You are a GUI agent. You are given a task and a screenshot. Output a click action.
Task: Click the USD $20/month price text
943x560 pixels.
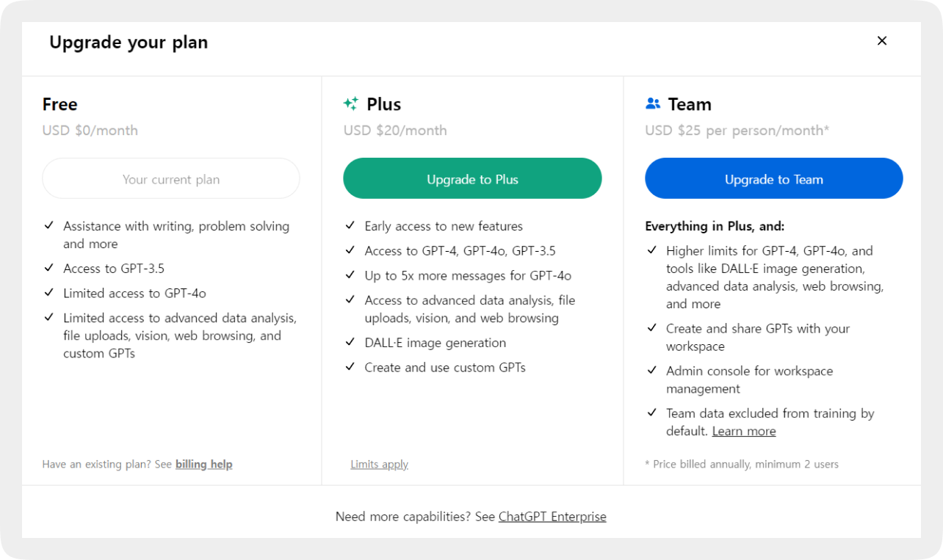click(x=395, y=130)
